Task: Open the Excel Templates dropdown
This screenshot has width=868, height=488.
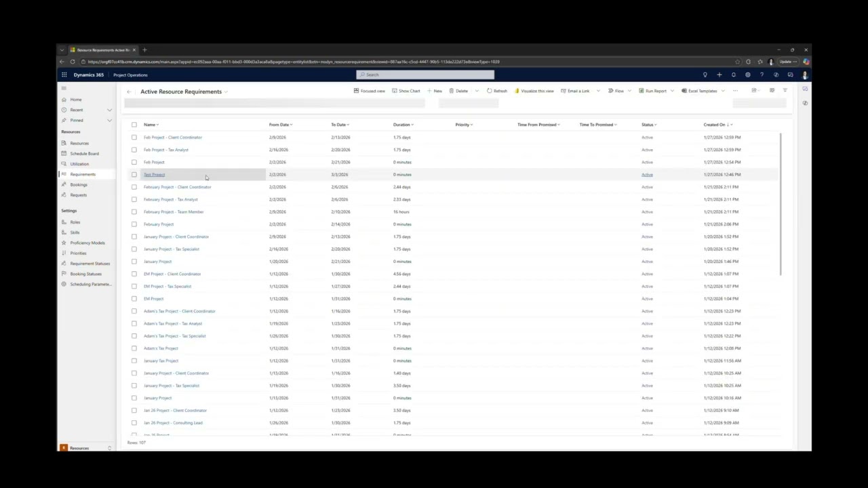Action: point(723,91)
